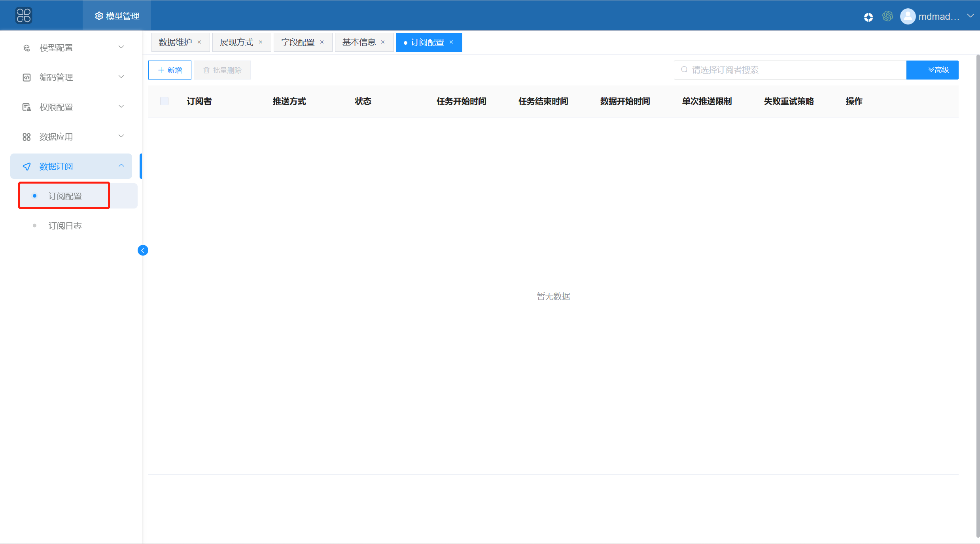
Task: Click the 数据开始时间 column header
Action: (625, 101)
